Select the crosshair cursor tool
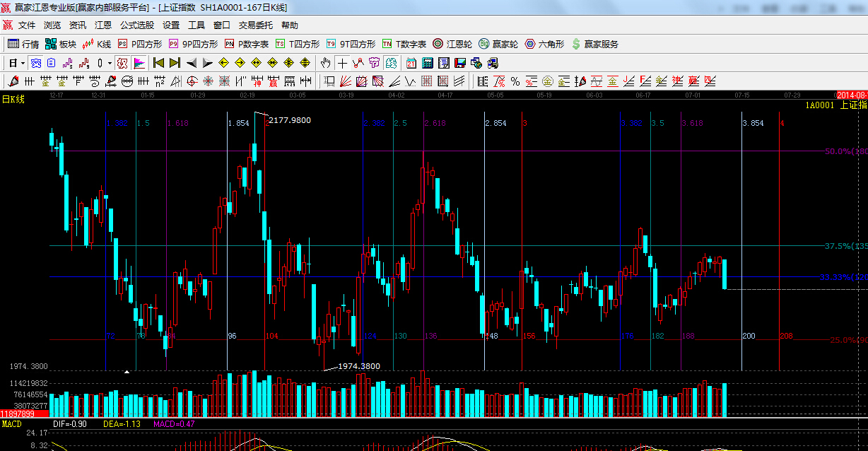 (342, 63)
